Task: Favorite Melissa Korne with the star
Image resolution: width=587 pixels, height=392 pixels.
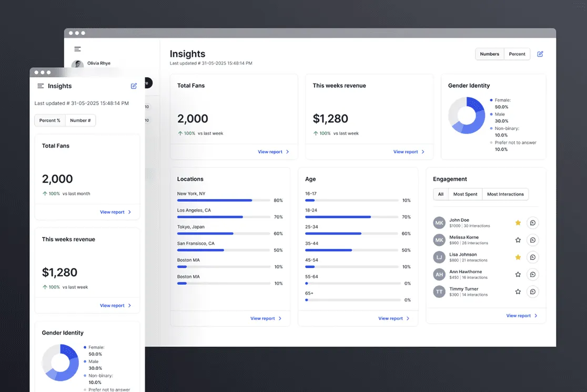Action: [518, 240]
